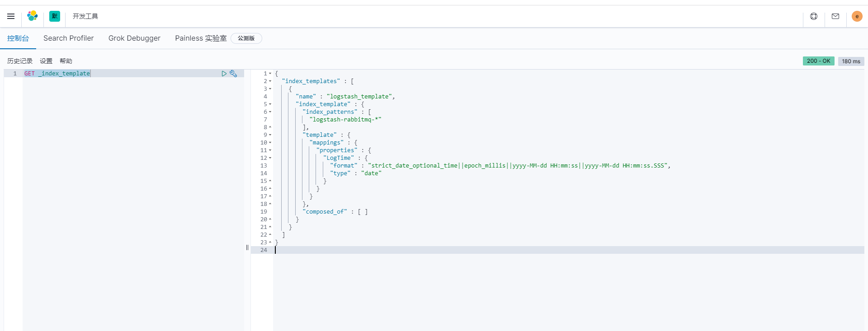868x331 pixels.
Task: Collapse mappings fold on line 10
Action: (270, 143)
